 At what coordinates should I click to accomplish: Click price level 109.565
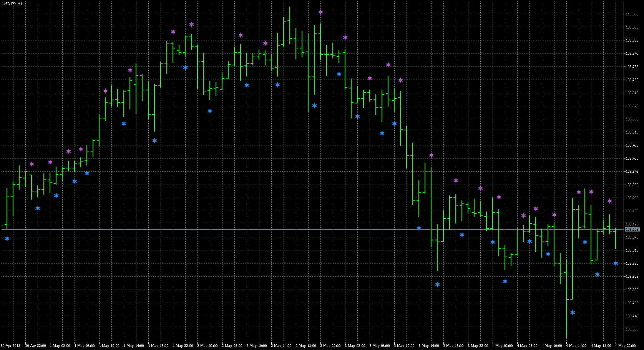[x=632, y=119]
